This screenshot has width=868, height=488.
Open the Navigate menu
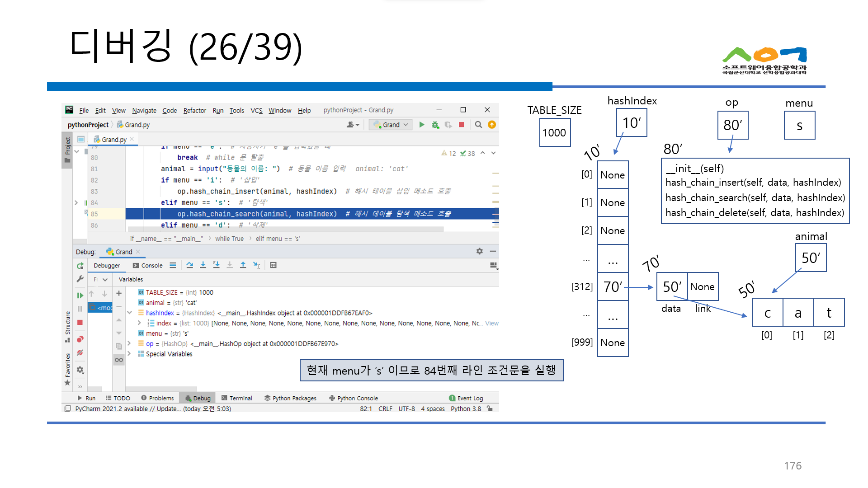point(144,110)
